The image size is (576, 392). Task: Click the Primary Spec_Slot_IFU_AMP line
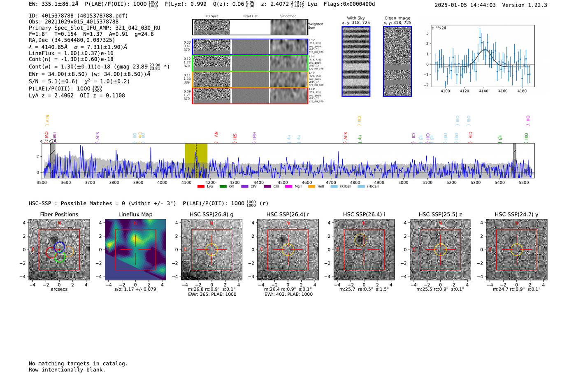coord(95,28)
